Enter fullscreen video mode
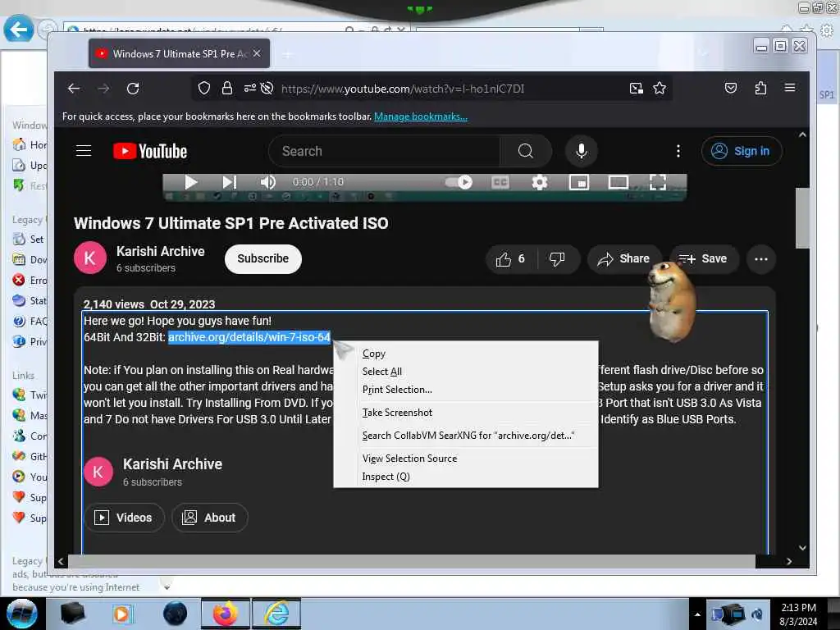 [657, 182]
